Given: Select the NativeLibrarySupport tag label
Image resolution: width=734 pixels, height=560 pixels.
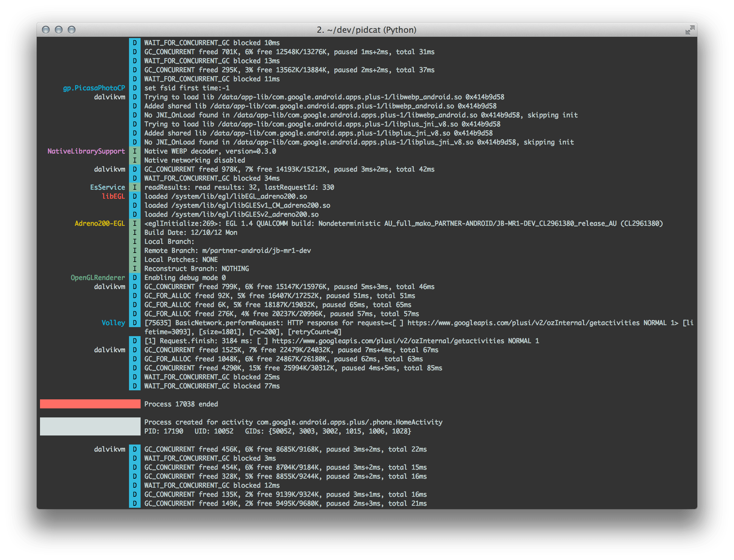Looking at the screenshot, I should click(86, 151).
